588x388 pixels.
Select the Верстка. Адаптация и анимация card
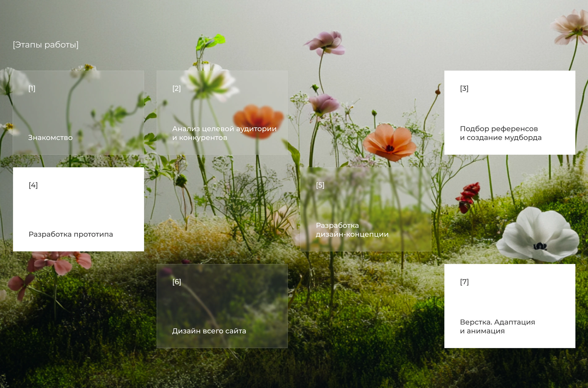510,306
